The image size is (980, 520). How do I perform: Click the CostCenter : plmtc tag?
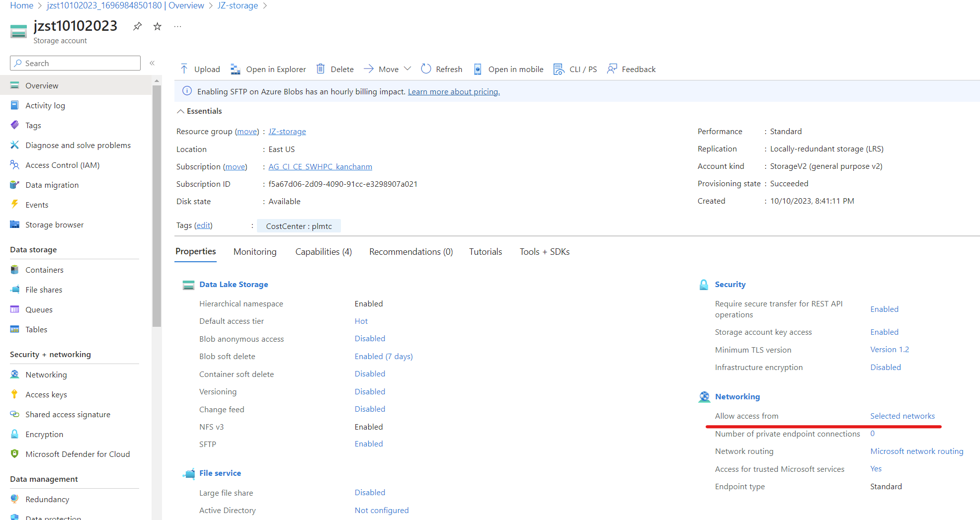pyautogui.click(x=299, y=226)
